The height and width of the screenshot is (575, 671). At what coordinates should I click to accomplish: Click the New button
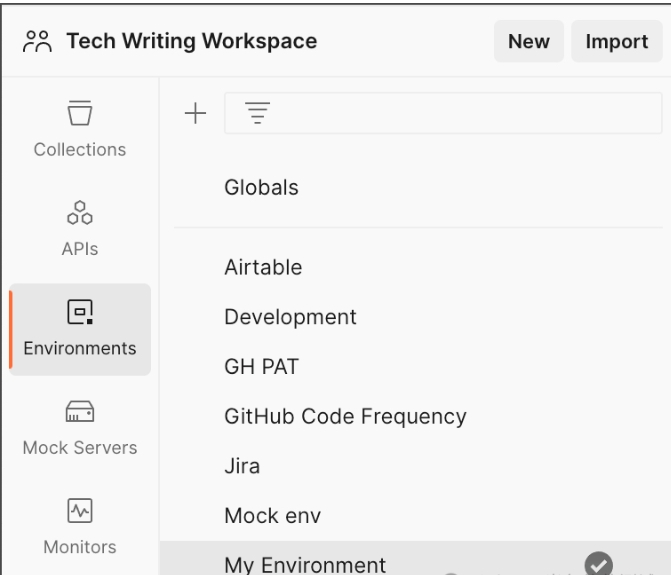(528, 41)
